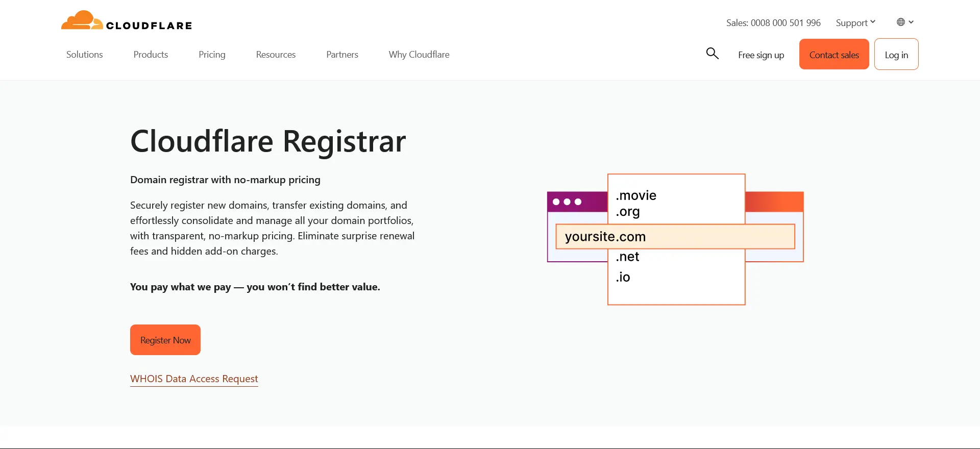The image size is (980, 449).
Task: Click the Cloudflare Registrar heading
Action: point(268,141)
